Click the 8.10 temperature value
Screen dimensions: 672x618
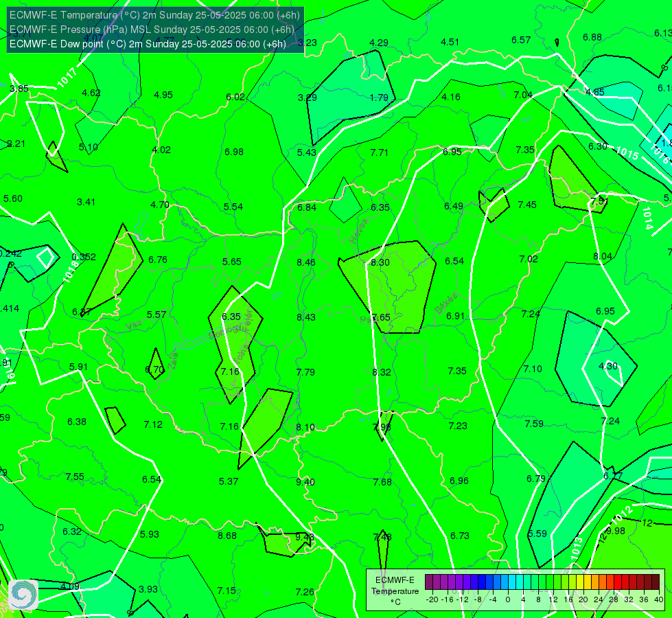tap(305, 427)
